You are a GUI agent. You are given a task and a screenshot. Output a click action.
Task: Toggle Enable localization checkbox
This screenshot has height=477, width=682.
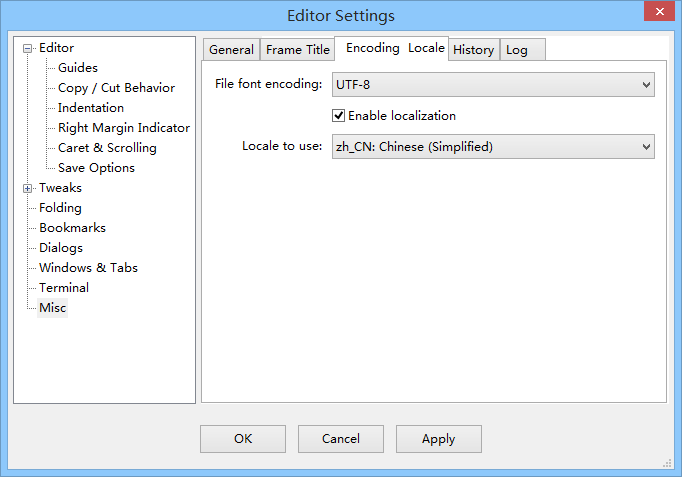click(x=339, y=116)
